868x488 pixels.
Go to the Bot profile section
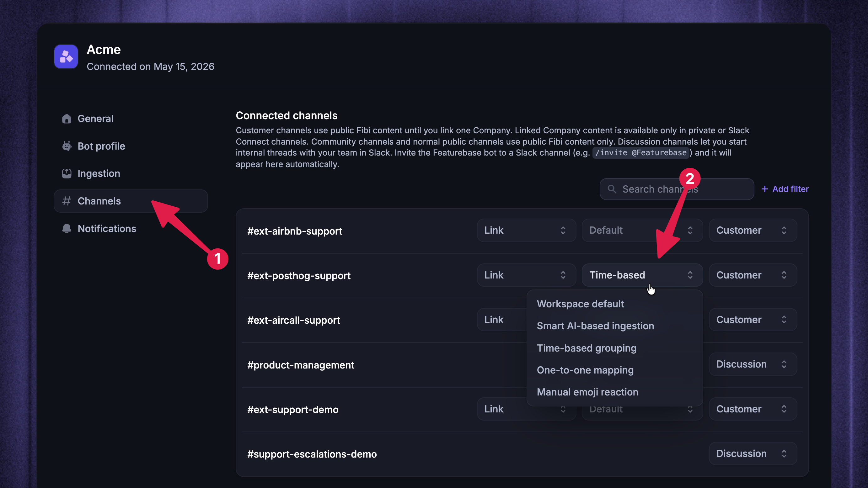(x=131, y=146)
